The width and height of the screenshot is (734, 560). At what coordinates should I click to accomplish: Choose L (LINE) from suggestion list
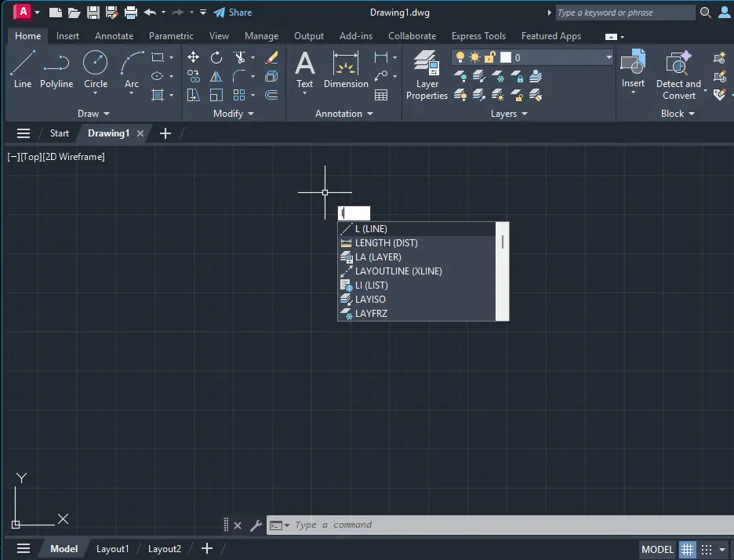pyautogui.click(x=416, y=229)
